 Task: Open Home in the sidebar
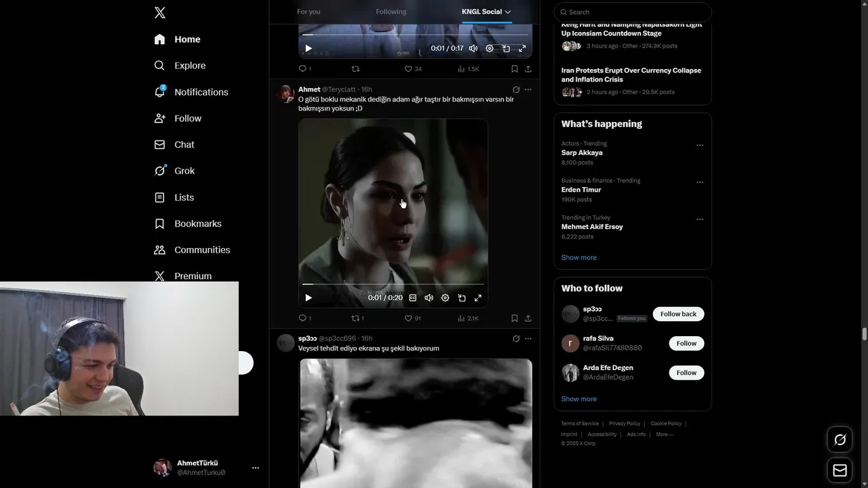177,39
